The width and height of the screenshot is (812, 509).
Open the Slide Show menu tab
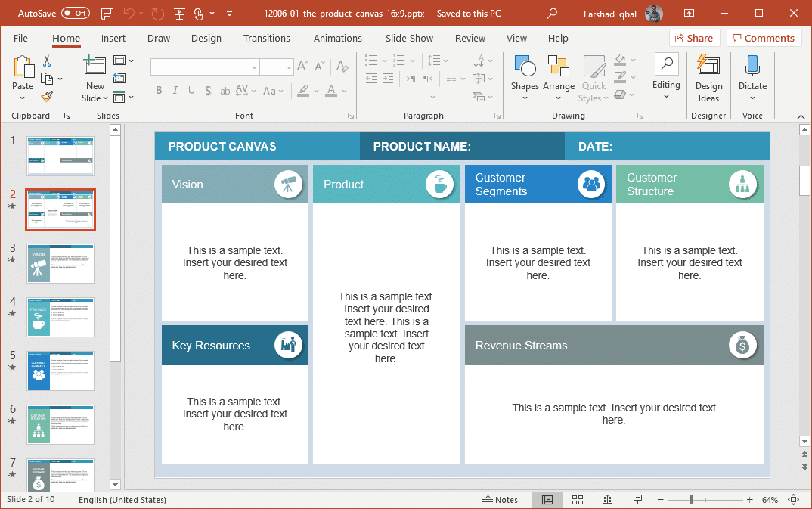coord(408,38)
